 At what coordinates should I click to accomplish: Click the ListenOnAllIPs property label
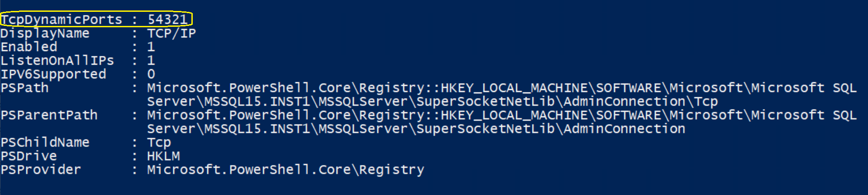tap(57, 60)
